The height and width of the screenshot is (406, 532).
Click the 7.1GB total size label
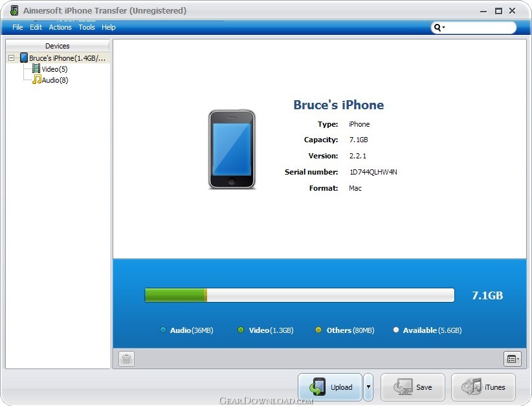[487, 295]
